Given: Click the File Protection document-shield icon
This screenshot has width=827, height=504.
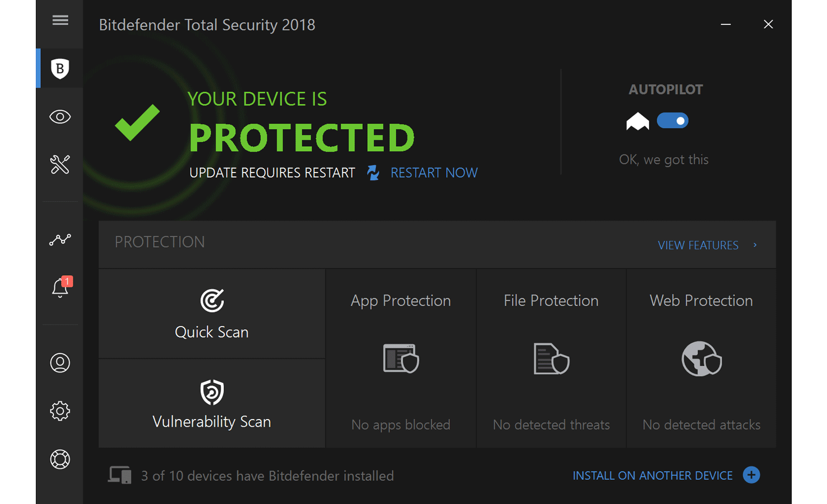Looking at the screenshot, I should tap(551, 358).
